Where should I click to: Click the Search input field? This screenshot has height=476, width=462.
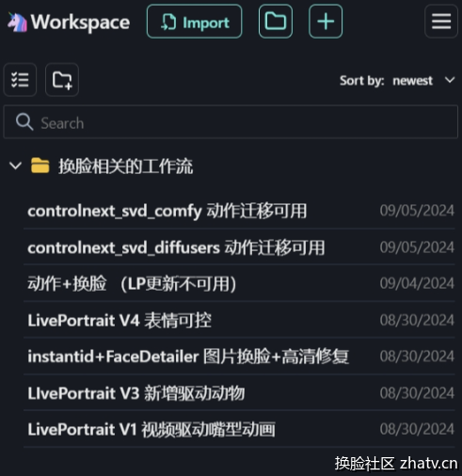[x=231, y=122]
